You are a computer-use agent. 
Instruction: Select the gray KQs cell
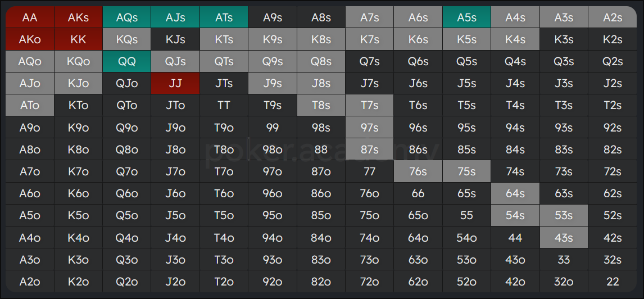coord(127,39)
